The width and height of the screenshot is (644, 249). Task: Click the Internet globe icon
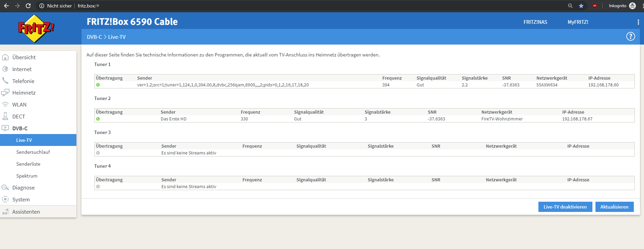pos(5,69)
